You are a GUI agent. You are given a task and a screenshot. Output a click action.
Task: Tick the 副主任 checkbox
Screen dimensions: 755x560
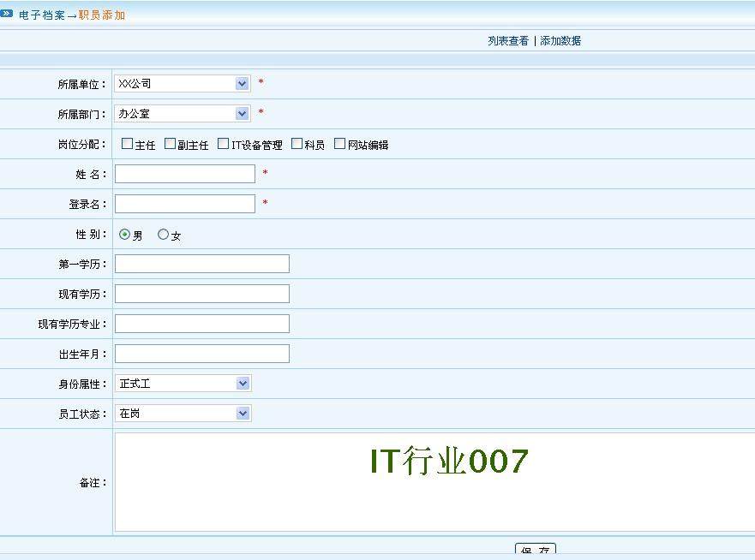(x=170, y=144)
